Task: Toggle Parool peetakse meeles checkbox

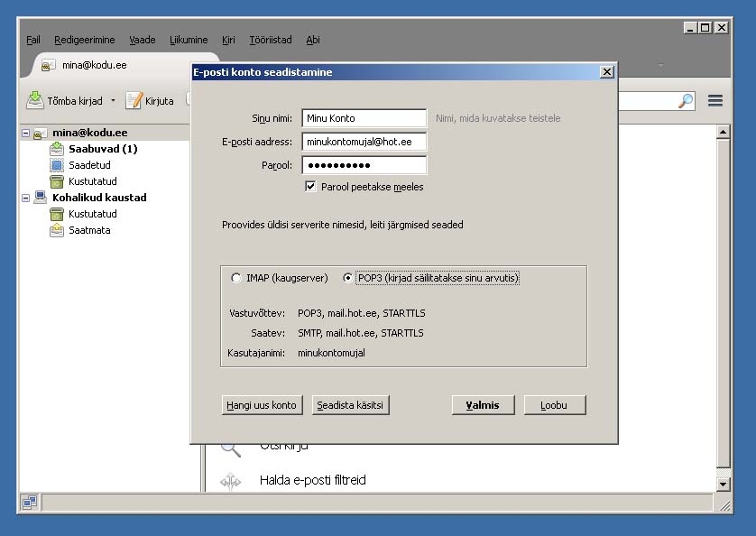Action: tap(310, 186)
